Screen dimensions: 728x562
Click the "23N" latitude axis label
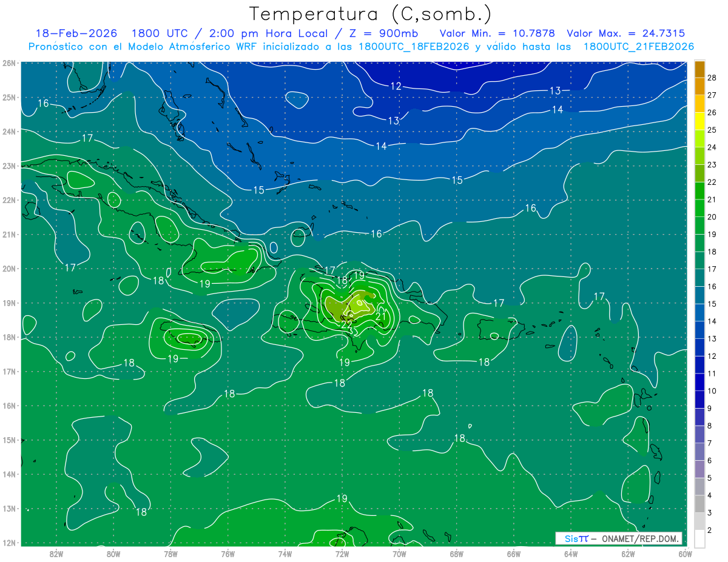9,166
